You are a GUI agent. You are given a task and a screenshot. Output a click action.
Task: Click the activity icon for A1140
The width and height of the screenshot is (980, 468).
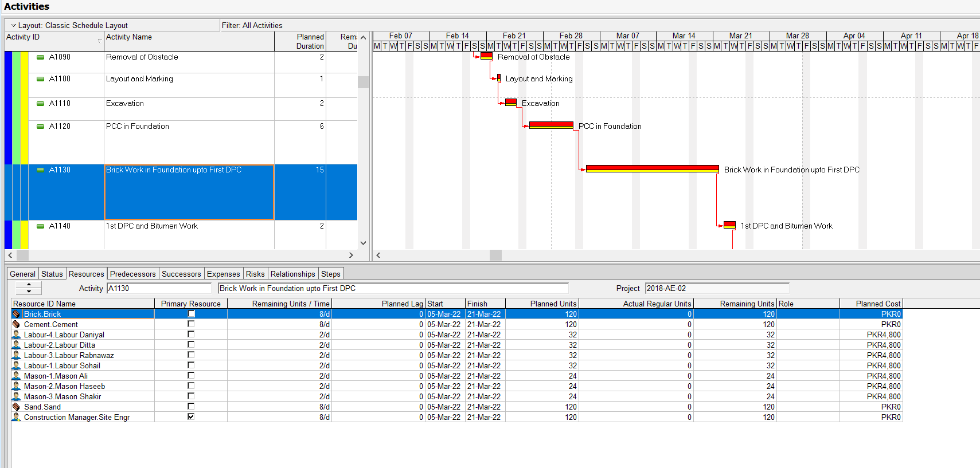tap(40, 226)
